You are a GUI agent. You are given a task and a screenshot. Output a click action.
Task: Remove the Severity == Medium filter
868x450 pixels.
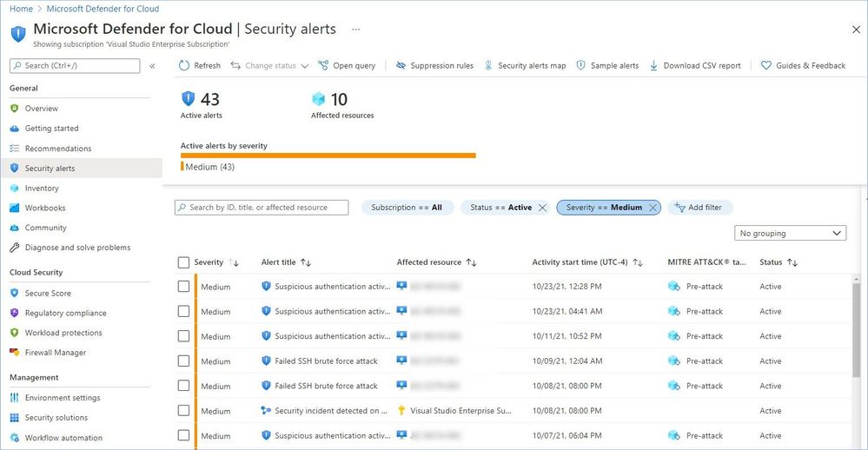click(x=653, y=208)
